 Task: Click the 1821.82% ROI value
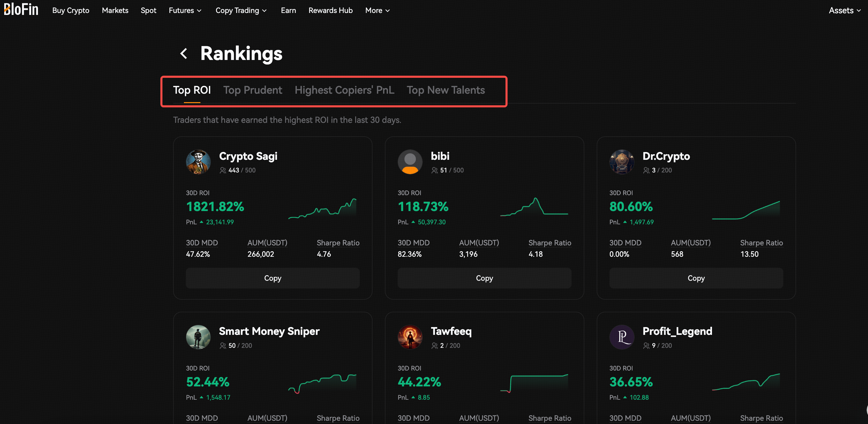pyautogui.click(x=215, y=207)
